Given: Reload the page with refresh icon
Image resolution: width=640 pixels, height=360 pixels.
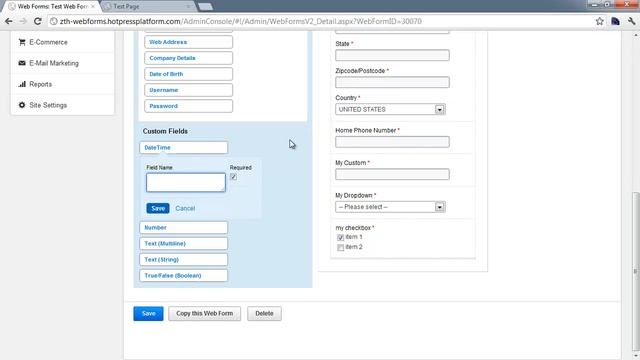Looking at the screenshot, I should click(38, 21).
